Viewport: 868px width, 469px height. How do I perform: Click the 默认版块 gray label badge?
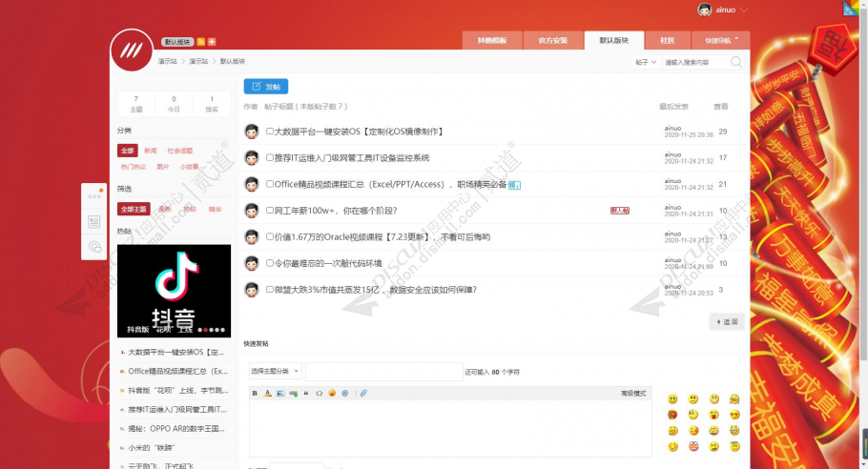click(177, 42)
